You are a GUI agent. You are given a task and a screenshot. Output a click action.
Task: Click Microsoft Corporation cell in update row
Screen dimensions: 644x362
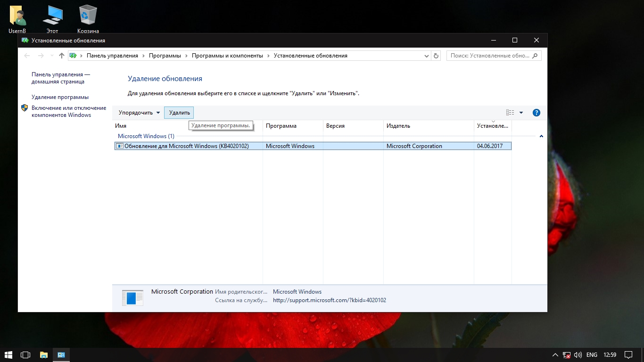tap(414, 146)
